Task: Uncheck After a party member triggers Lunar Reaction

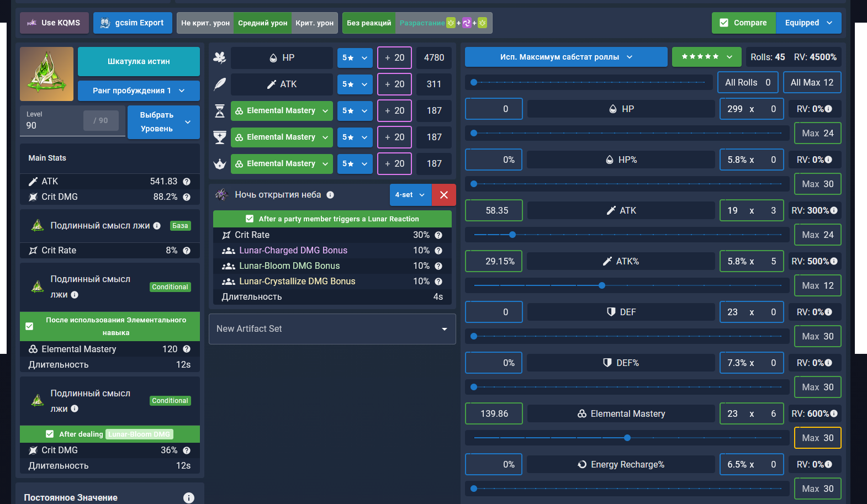Action: [250, 219]
